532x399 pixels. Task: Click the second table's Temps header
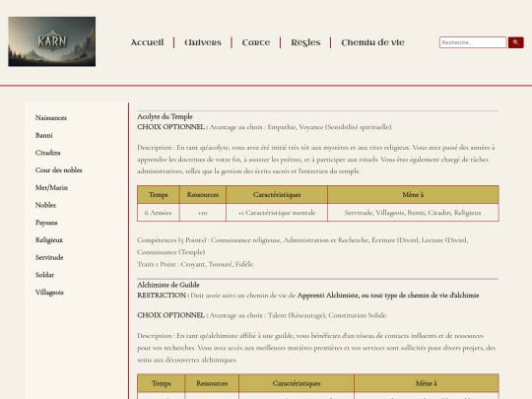[x=162, y=383]
